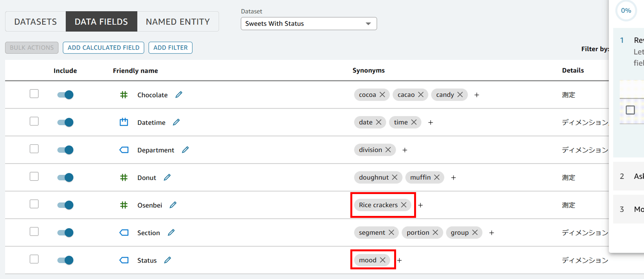
Task: Edit the Datetime friendly name pencil icon
Action: click(x=176, y=122)
